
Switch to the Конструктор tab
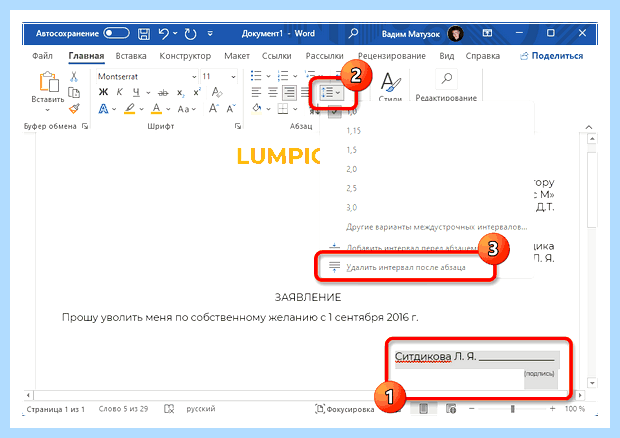[185, 56]
